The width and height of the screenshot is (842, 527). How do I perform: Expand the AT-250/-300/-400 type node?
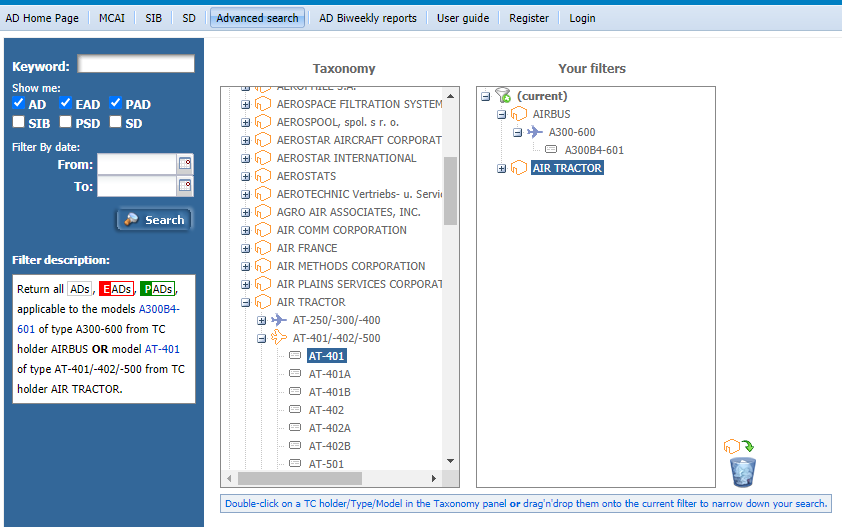(x=262, y=320)
